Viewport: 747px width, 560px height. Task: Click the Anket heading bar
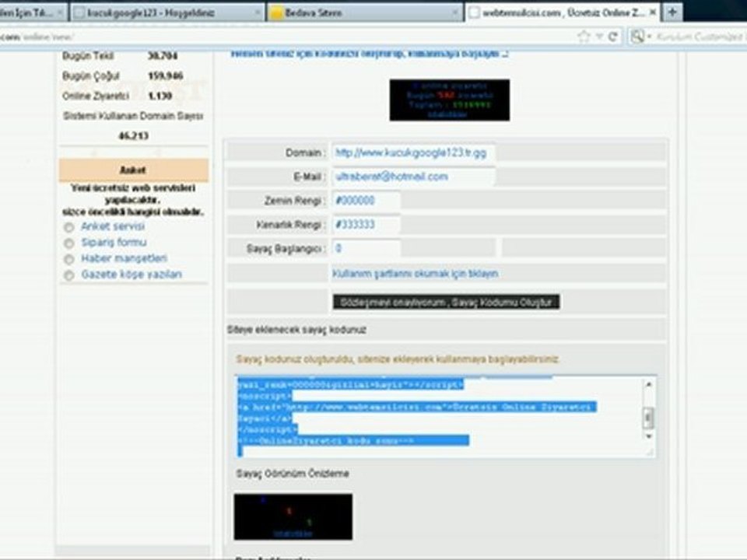click(133, 170)
